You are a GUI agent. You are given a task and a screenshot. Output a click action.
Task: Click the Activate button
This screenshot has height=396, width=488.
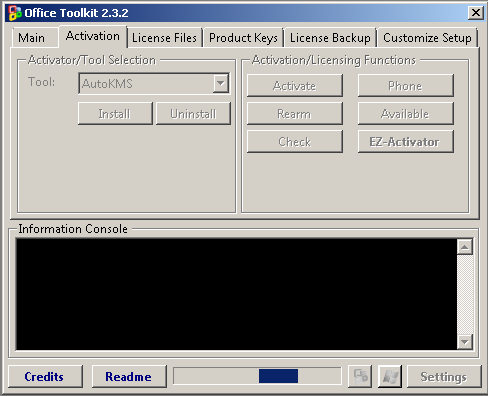295,86
